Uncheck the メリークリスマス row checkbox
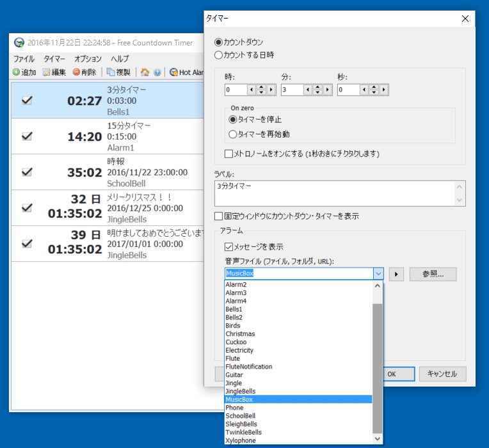This screenshot has width=489, height=448. [x=27, y=207]
